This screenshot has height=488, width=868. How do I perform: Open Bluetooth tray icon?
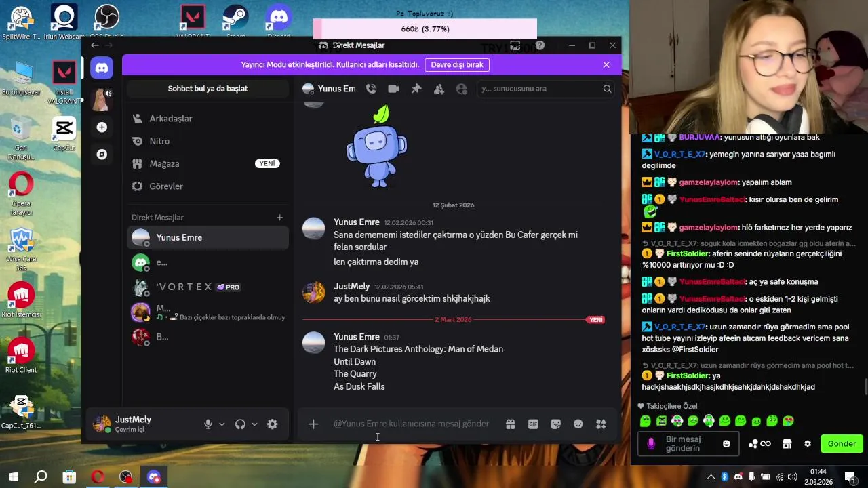click(x=724, y=476)
